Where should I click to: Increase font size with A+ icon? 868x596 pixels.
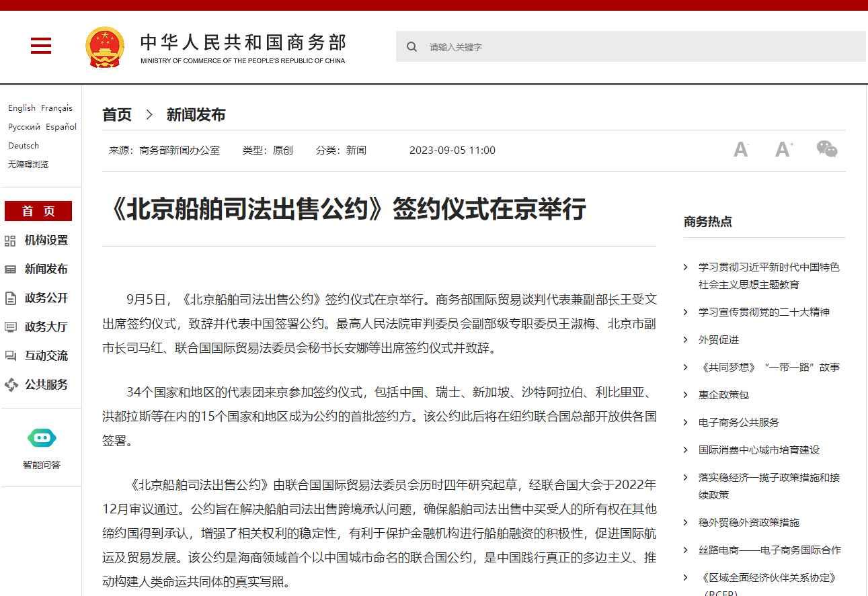[783, 149]
